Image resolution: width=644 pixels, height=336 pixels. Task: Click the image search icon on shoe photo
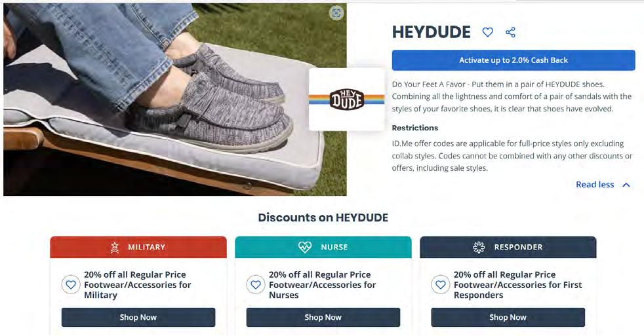coord(336,13)
